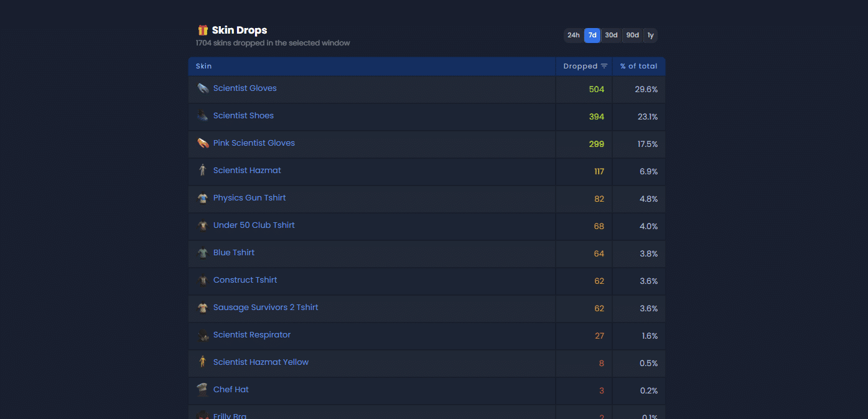
Task: Sort table by Skin column header
Action: coord(372,67)
